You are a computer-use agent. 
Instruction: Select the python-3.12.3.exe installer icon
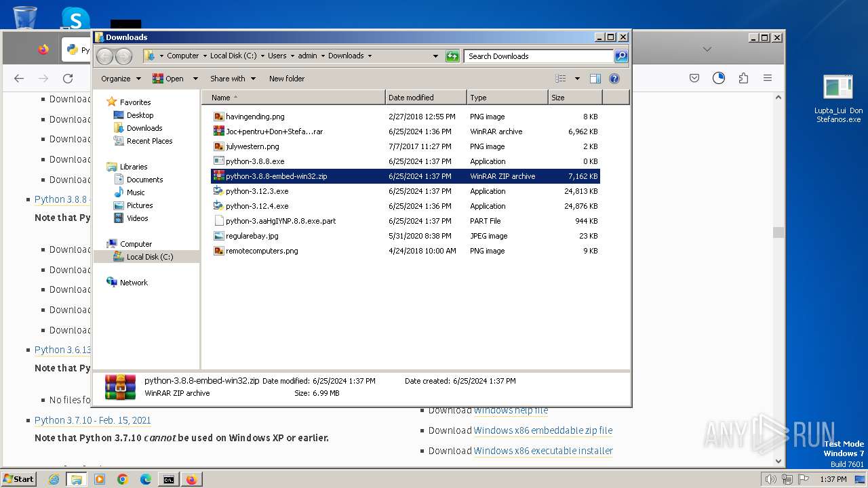click(218, 191)
